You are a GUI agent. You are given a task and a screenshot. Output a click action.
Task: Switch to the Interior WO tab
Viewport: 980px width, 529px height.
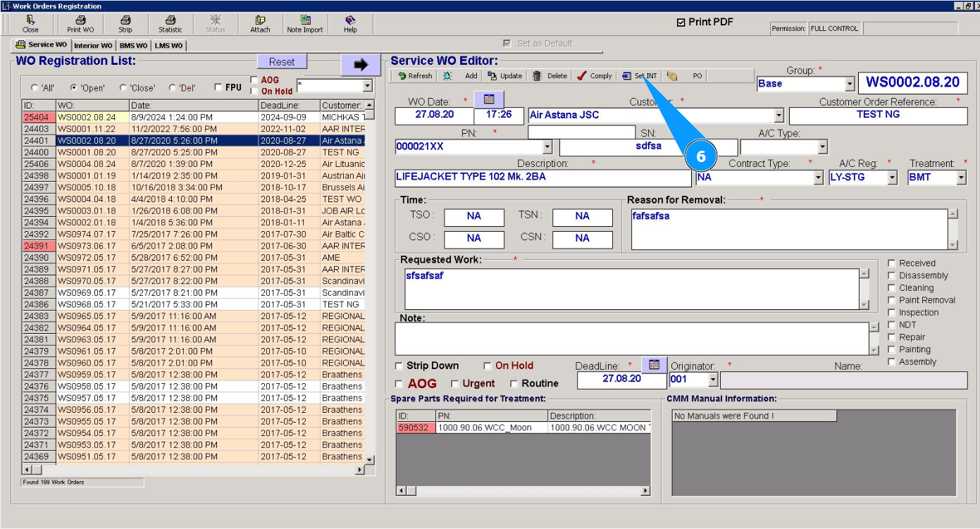pyautogui.click(x=93, y=46)
